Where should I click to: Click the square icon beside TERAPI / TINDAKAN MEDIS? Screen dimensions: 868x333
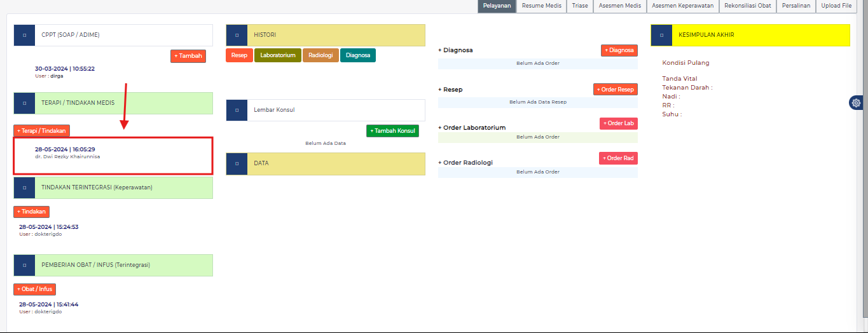coord(24,103)
